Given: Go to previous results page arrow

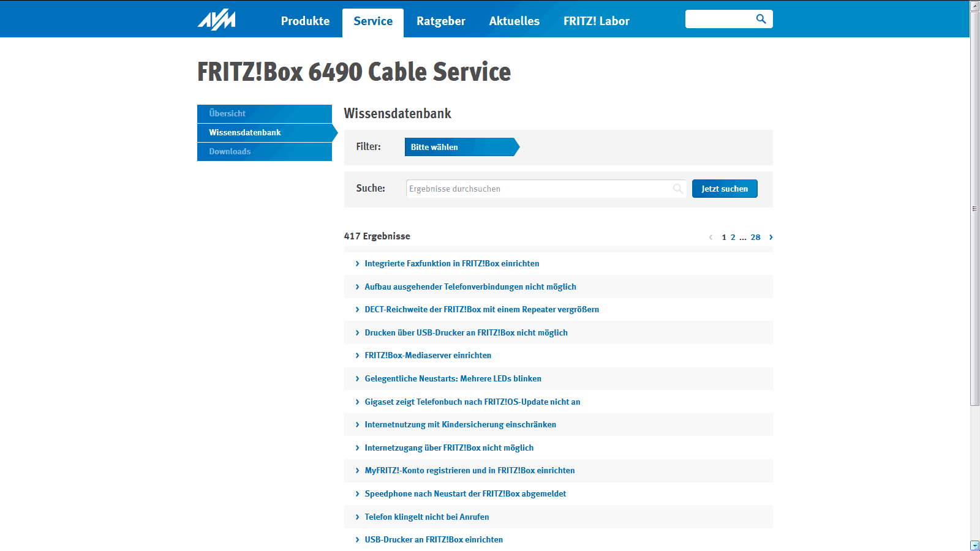Looking at the screenshot, I should 710,238.
